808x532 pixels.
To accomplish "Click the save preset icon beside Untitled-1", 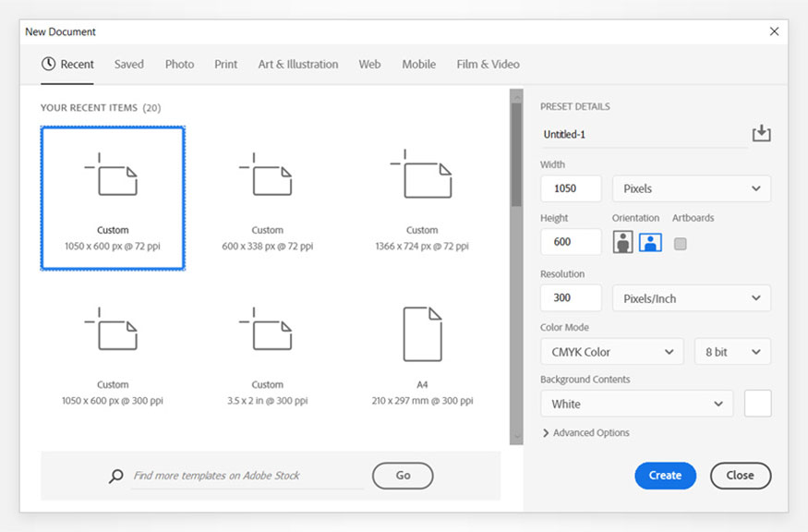I will (761, 134).
